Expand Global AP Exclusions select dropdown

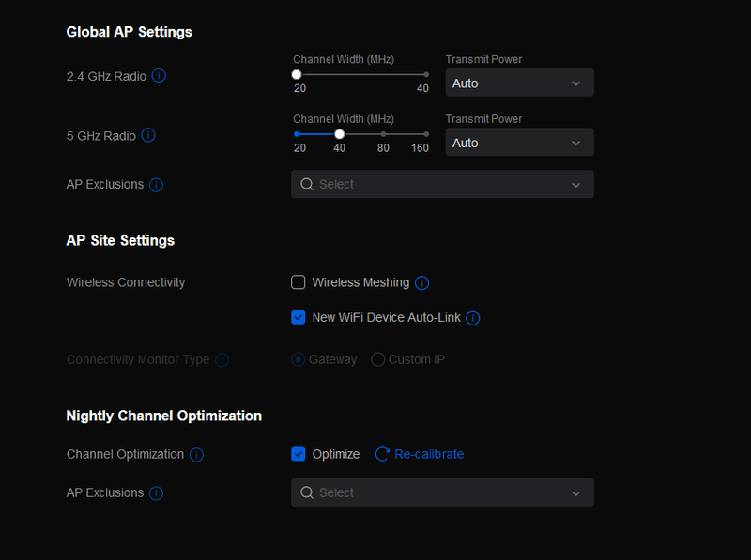click(x=442, y=184)
